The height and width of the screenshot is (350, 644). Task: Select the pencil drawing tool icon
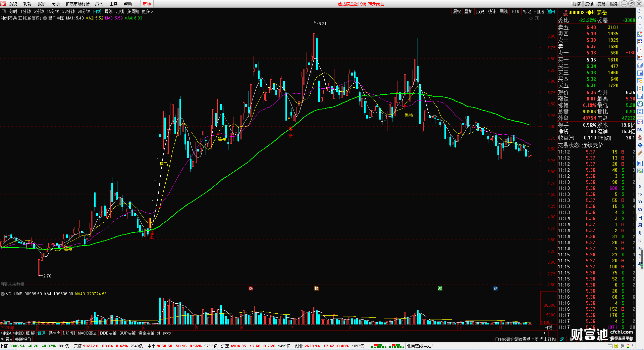coord(640,153)
